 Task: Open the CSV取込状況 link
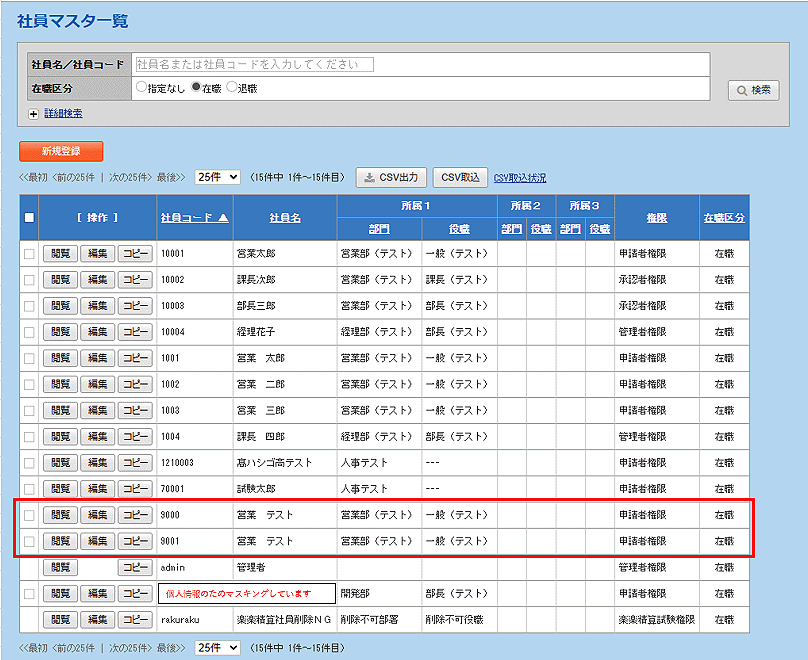[519, 178]
